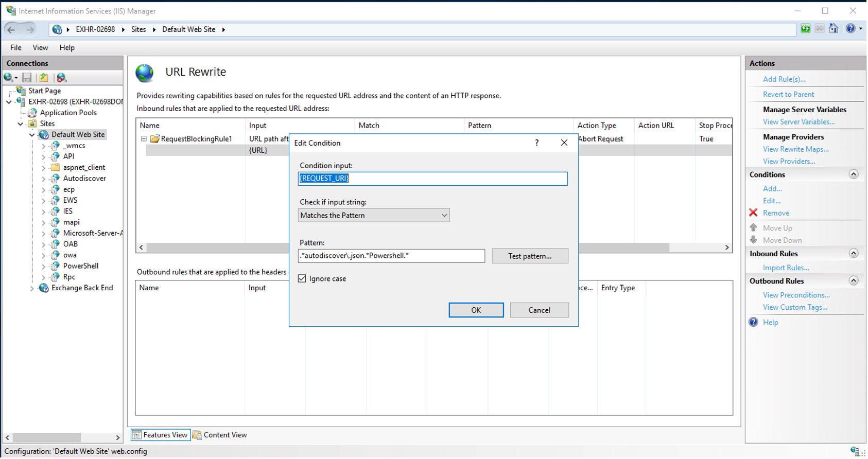Click the delete connection icon
868x459 pixels.
click(62, 78)
